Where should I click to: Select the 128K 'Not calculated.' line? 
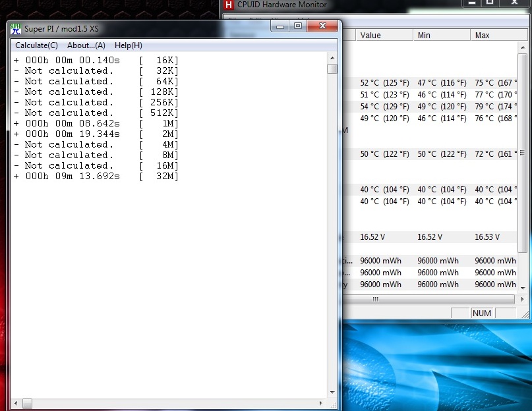[x=96, y=92]
